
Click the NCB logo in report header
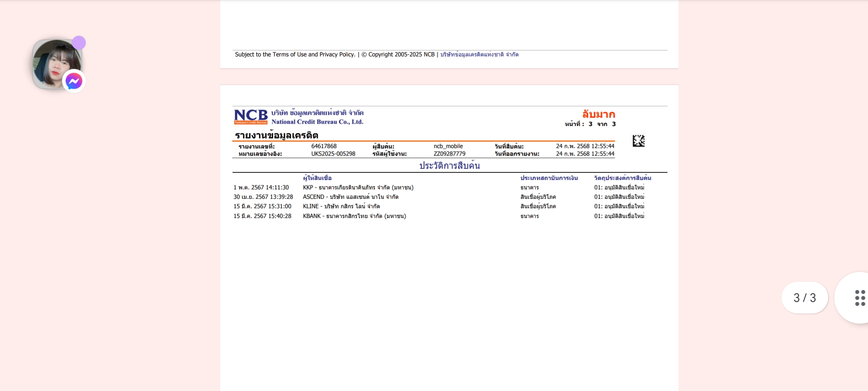click(251, 117)
